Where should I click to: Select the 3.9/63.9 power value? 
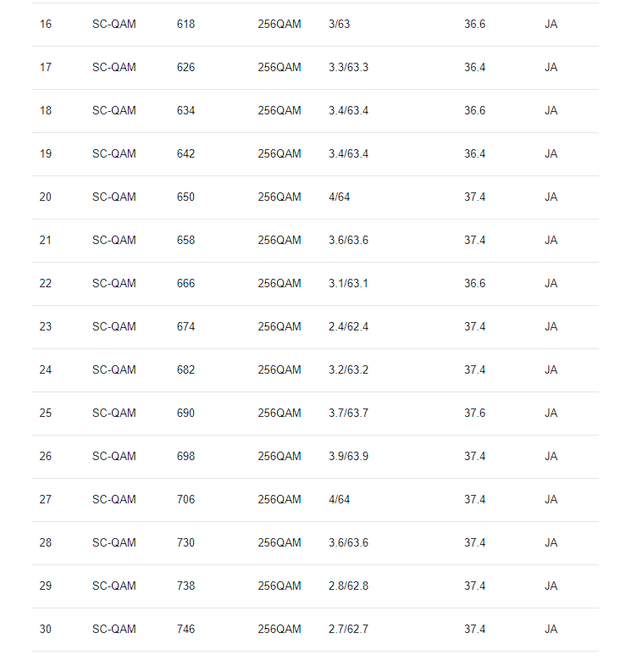point(348,456)
